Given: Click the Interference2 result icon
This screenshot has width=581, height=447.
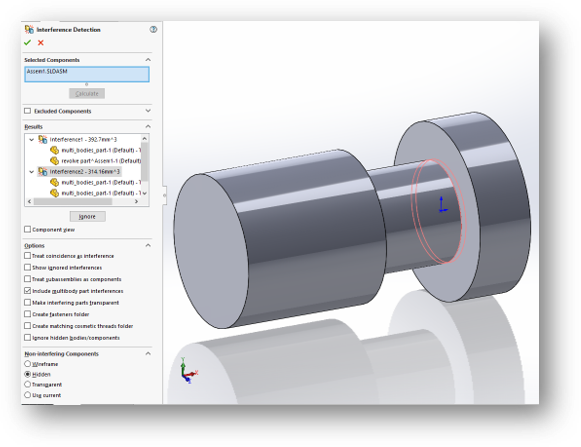Looking at the screenshot, I should click(x=43, y=172).
